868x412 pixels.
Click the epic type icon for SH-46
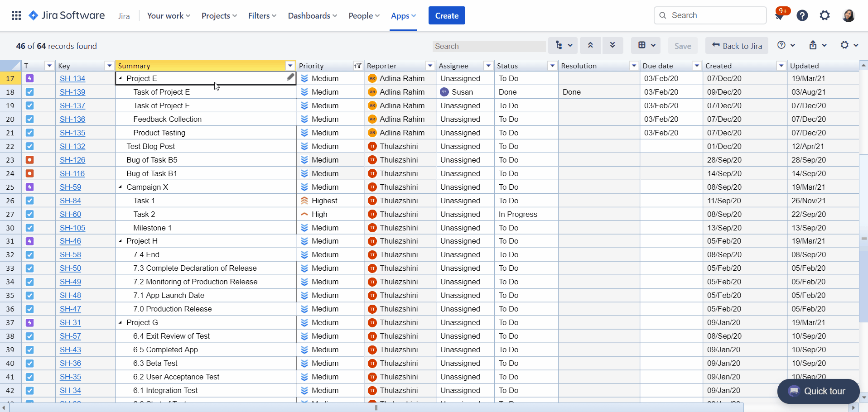pyautogui.click(x=29, y=241)
